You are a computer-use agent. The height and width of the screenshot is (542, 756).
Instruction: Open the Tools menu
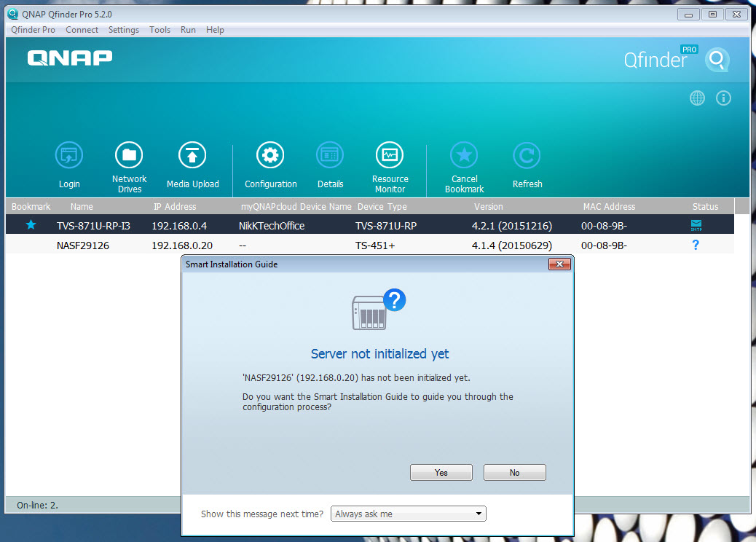click(160, 30)
